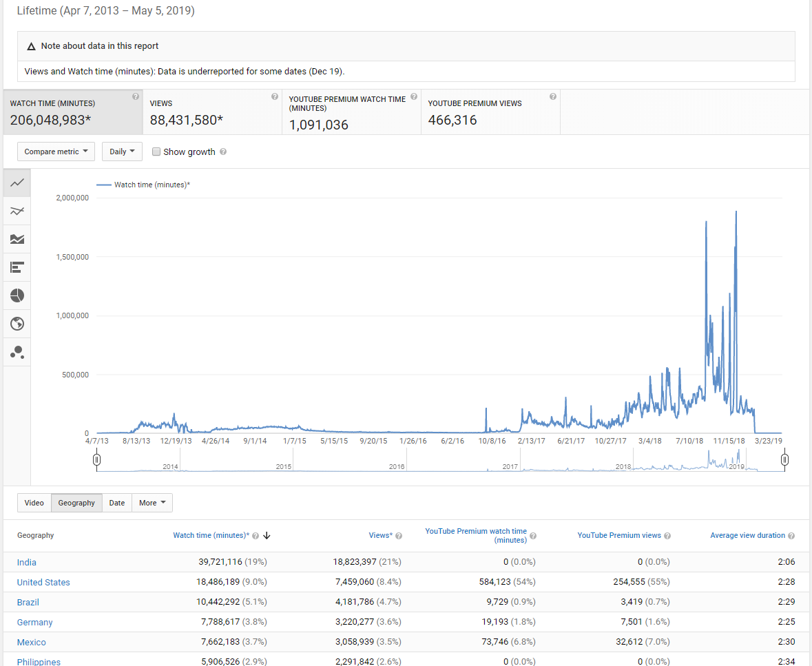
Task: Switch to the Video tab
Action: 34,503
